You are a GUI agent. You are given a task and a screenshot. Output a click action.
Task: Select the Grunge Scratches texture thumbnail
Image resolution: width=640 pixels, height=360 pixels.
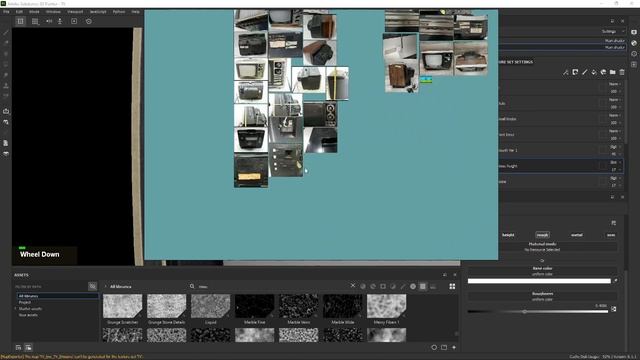click(x=122, y=306)
